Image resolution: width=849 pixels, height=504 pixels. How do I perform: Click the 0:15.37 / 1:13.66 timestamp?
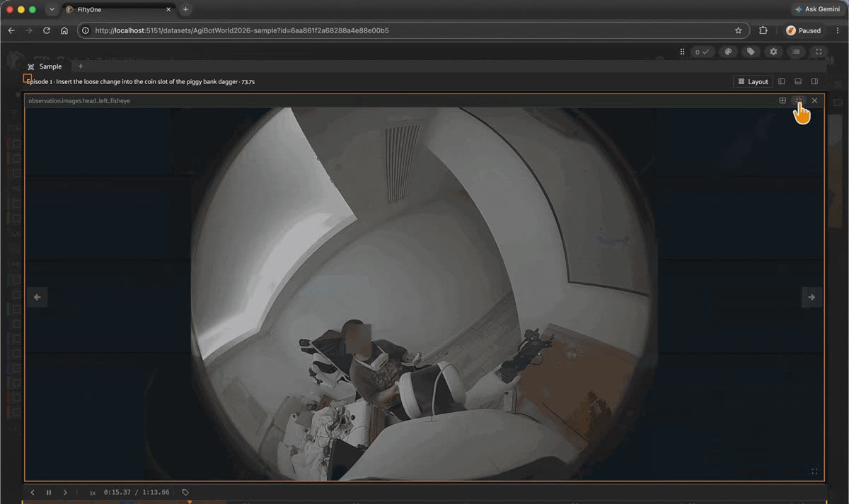137,492
